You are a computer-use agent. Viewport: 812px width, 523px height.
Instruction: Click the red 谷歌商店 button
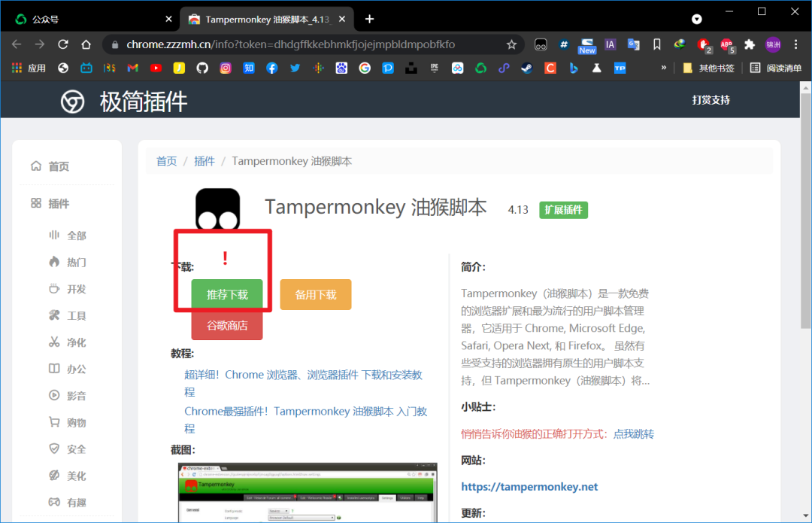coord(227,326)
